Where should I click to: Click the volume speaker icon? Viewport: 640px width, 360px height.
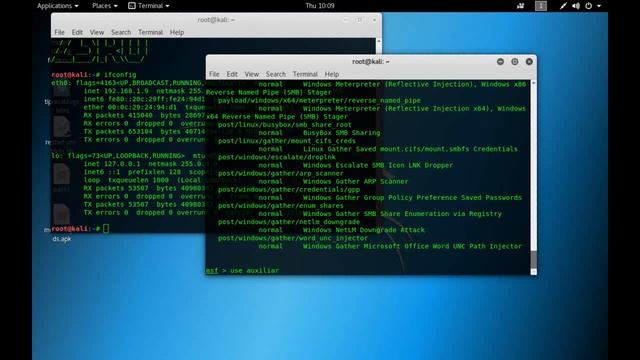pos(576,6)
